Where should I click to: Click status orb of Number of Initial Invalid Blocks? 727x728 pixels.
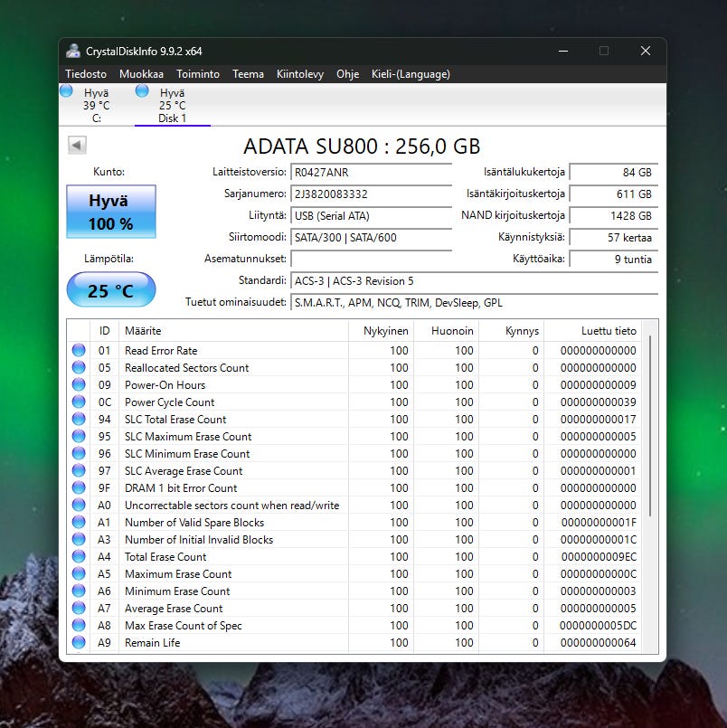click(x=79, y=539)
